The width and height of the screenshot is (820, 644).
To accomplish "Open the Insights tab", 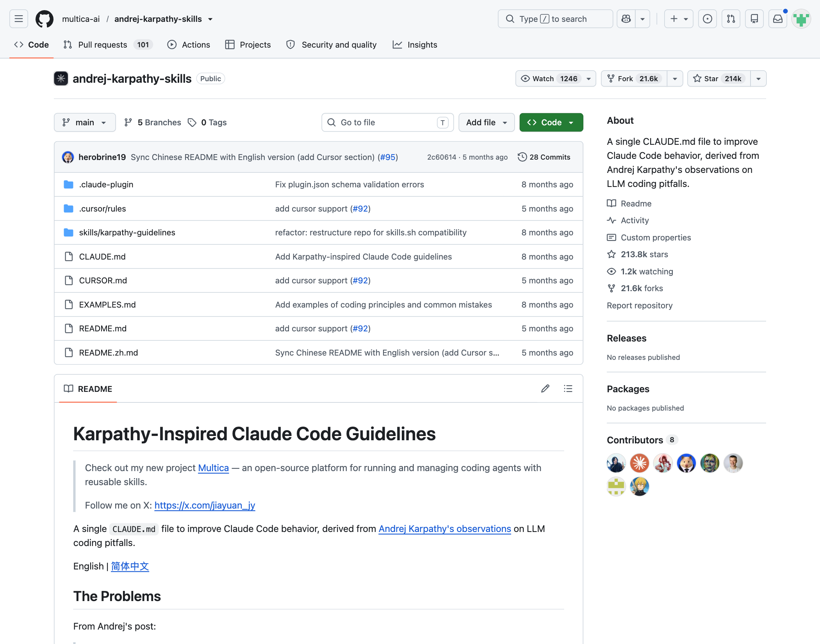I will 415,45.
